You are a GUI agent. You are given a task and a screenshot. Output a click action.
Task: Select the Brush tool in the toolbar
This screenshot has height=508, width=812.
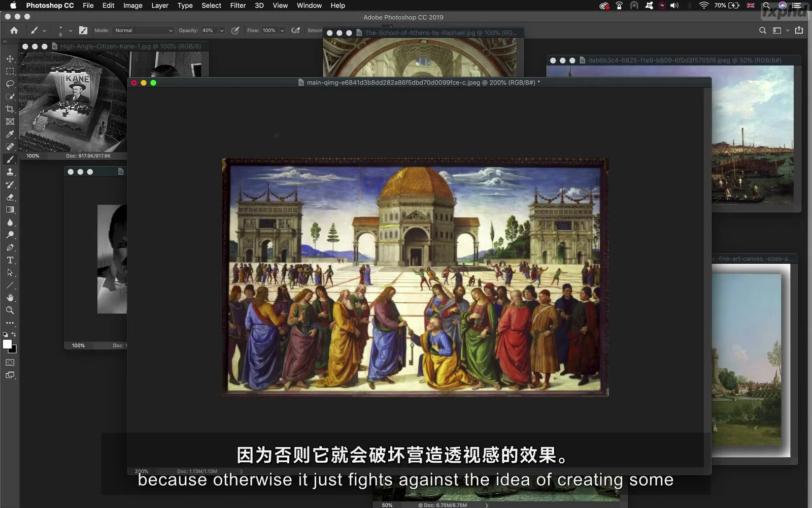10,160
